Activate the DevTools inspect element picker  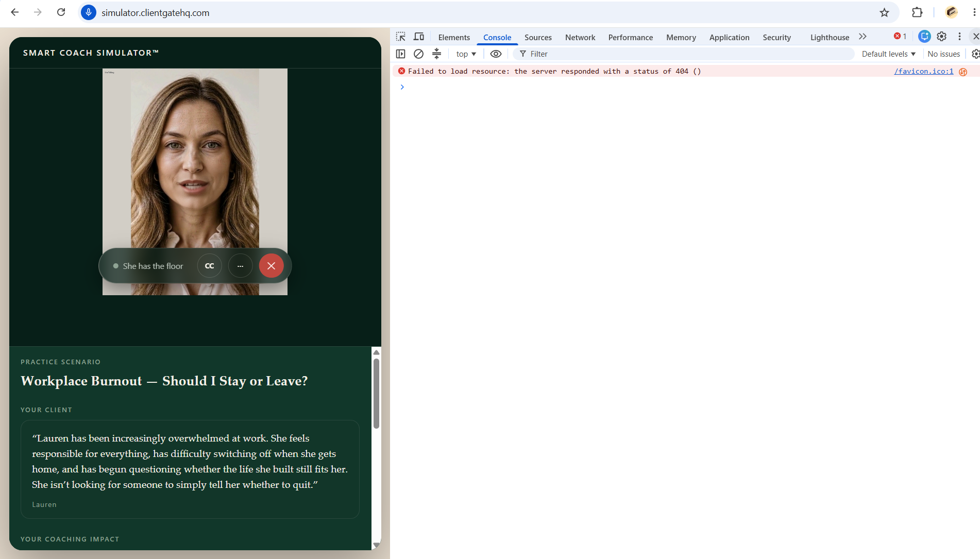coord(401,37)
